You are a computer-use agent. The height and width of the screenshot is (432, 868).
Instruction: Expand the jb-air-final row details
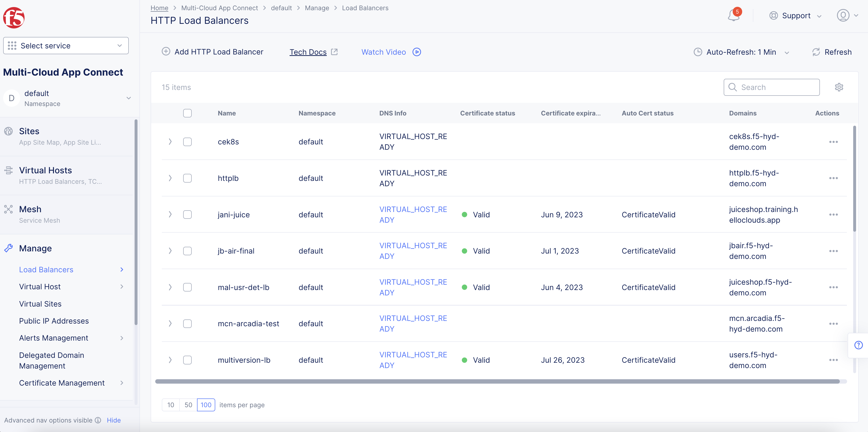click(x=170, y=251)
